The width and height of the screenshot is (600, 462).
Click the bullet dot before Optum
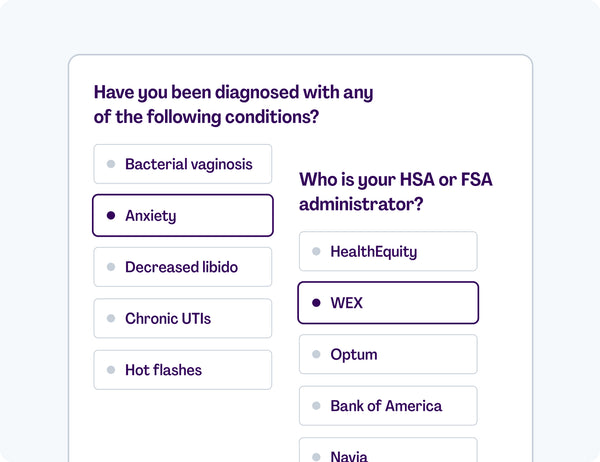pos(316,354)
